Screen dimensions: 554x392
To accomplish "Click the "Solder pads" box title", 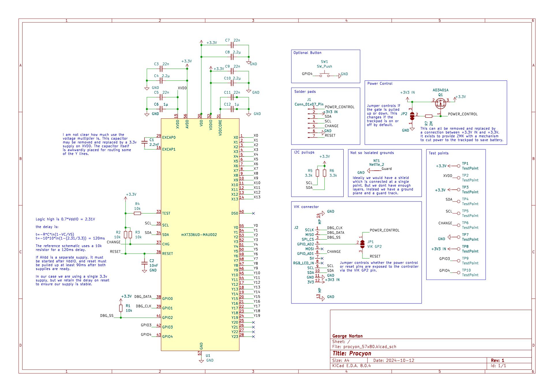I will click(305, 92).
